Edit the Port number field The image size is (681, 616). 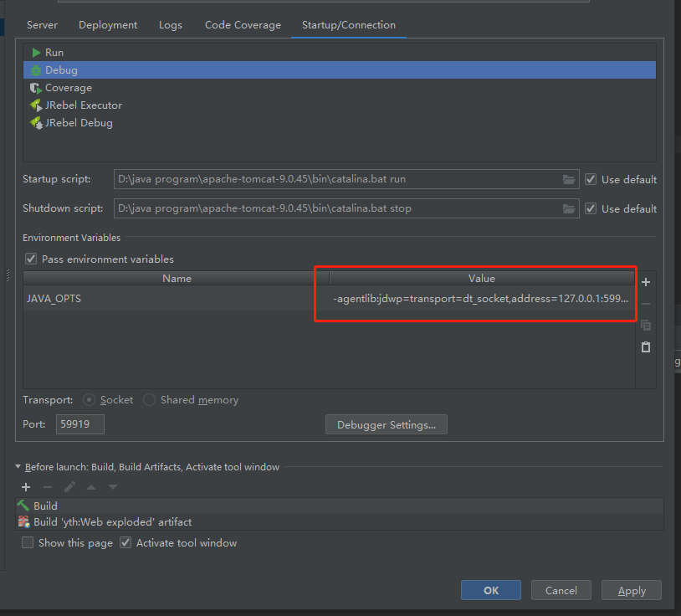pos(79,423)
